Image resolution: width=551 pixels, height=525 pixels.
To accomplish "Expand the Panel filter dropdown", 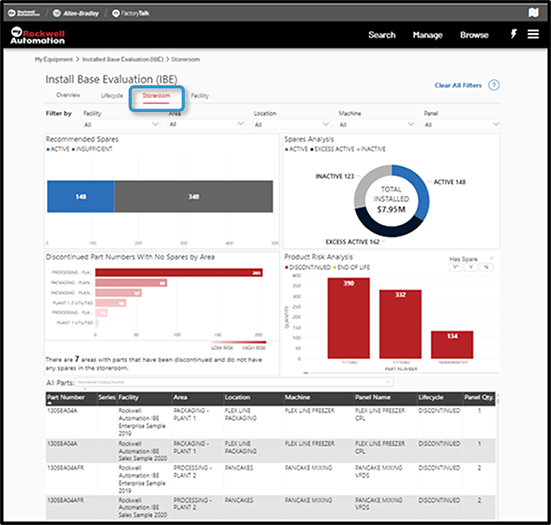I will click(461, 124).
